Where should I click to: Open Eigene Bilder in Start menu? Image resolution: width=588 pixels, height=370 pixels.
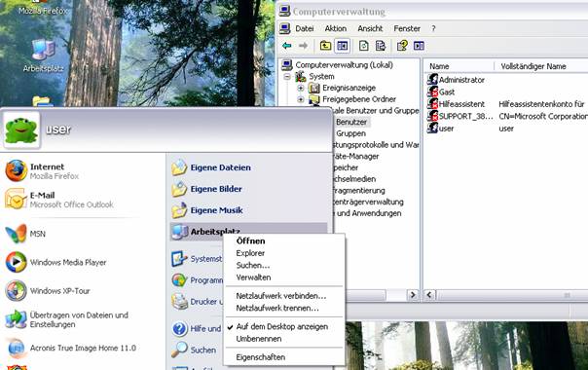point(206,189)
